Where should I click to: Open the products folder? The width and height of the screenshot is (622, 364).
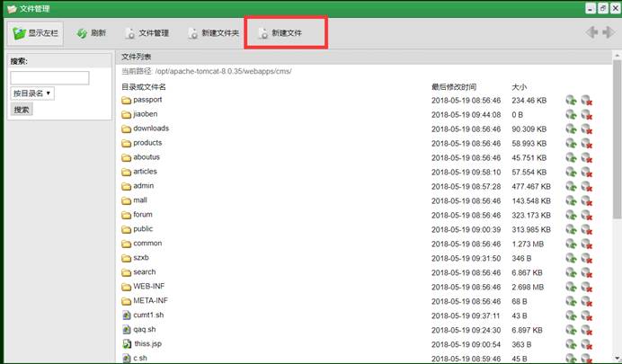click(147, 143)
